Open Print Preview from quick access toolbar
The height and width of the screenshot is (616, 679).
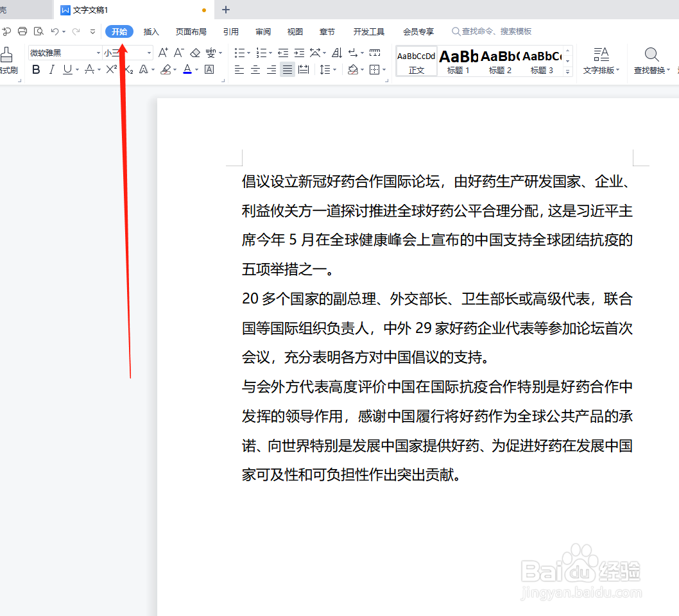tap(39, 31)
